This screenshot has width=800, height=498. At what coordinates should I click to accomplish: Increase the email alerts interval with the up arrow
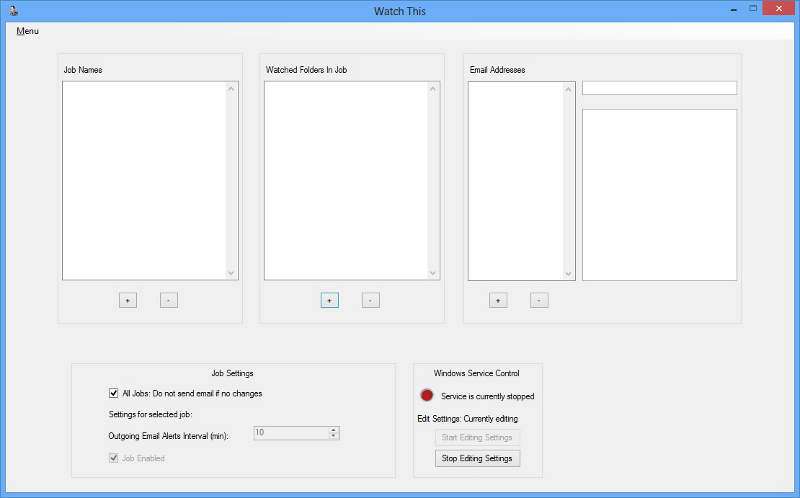coord(334,430)
